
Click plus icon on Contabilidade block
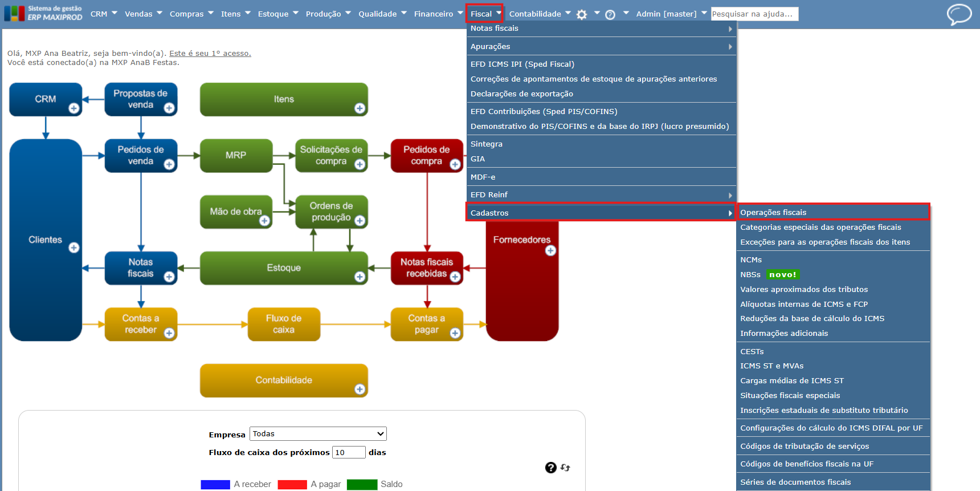360,389
